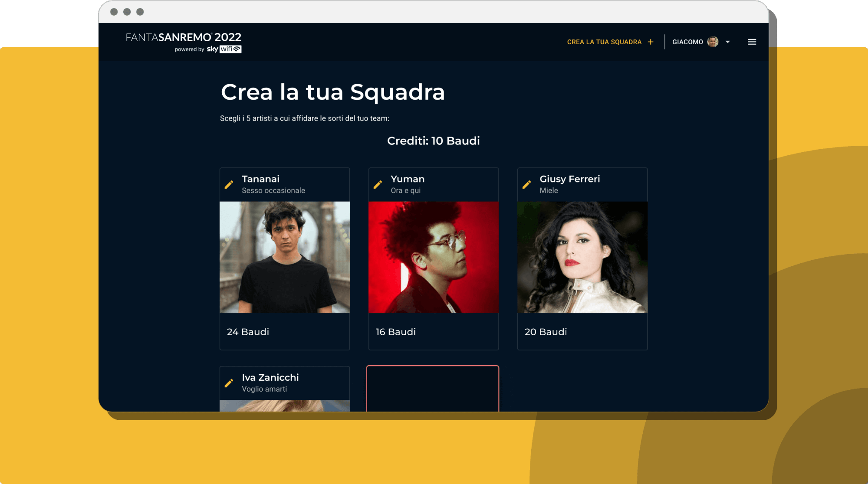Select Yuman's red photo thumbnail

pos(434,257)
